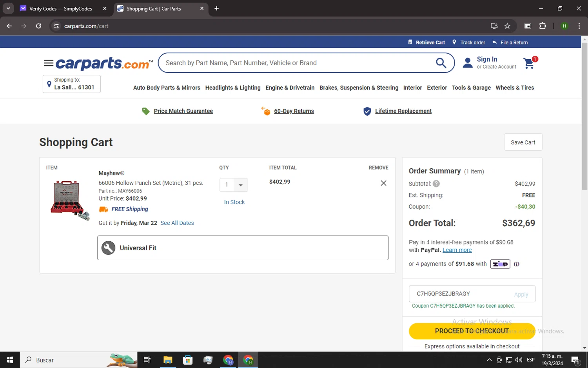Click PayPal Learn more link

click(457, 250)
